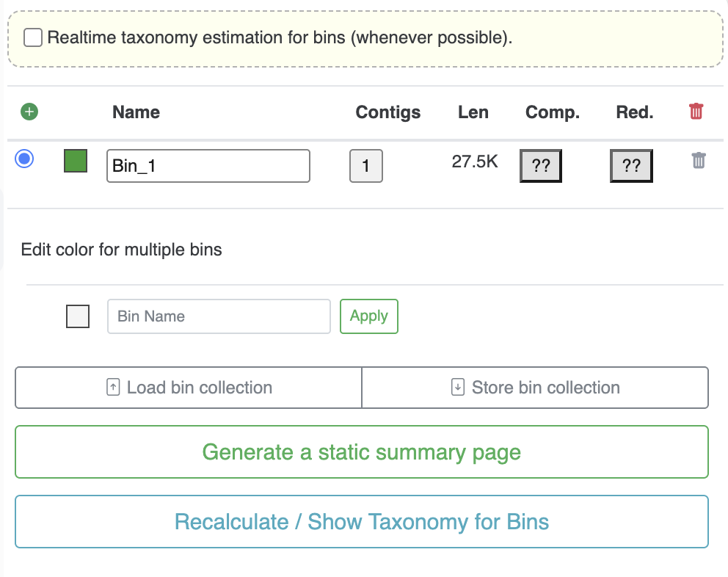Click the red delete all bins trash icon
This screenshot has height=577, width=728.
coord(696,112)
